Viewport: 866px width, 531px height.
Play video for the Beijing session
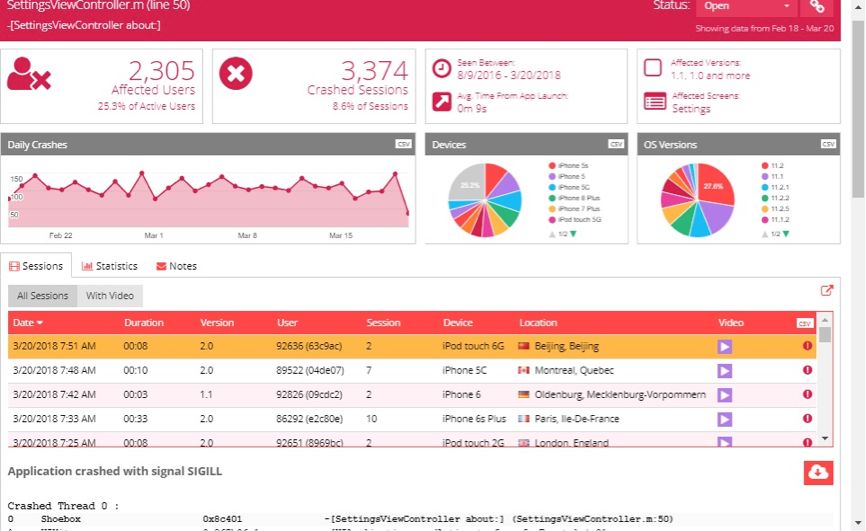(725, 346)
